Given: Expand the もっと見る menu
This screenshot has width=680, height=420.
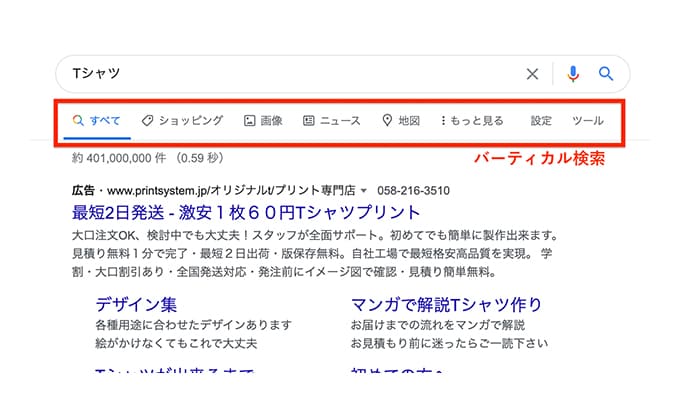Looking at the screenshot, I should tap(472, 121).
